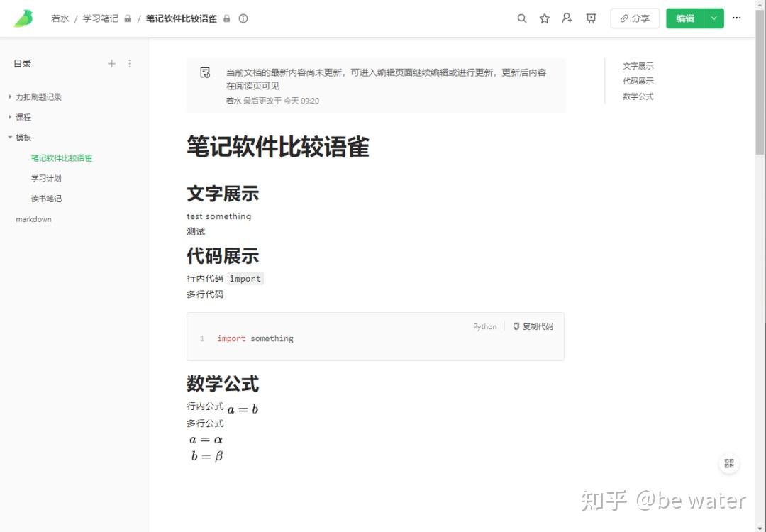Viewport: 766px width, 532px height.
Task: Click the Yuque logo
Action: pos(22,18)
